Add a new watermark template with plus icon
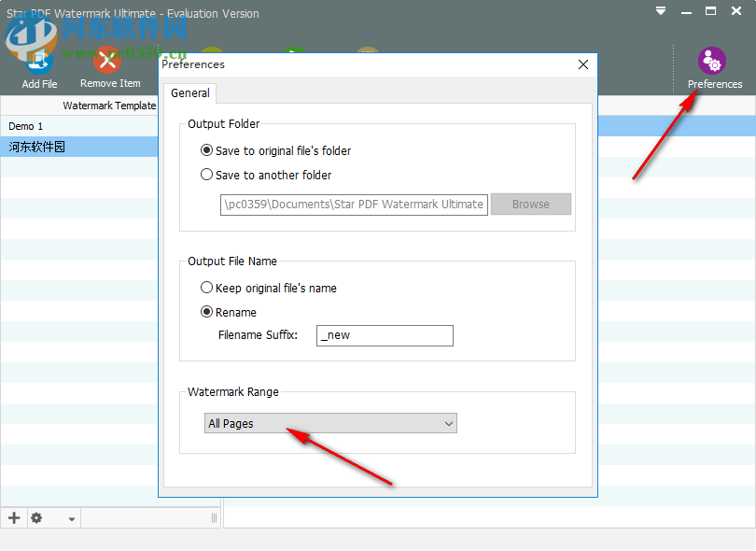Image resolution: width=756 pixels, height=551 pixels. pyautogui.click(x=14, y=517)
